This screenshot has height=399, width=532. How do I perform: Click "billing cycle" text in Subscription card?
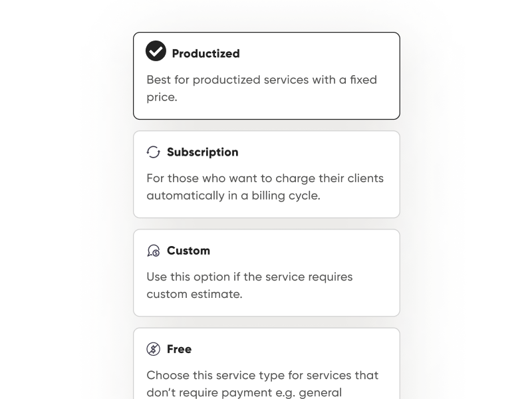point(289,196)
